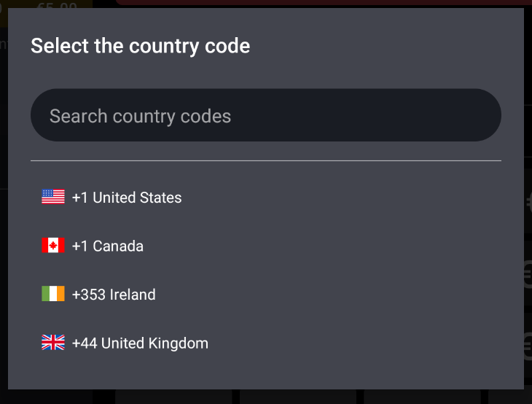Click the Canada maple leaf flag

click(x=53, y=246)
